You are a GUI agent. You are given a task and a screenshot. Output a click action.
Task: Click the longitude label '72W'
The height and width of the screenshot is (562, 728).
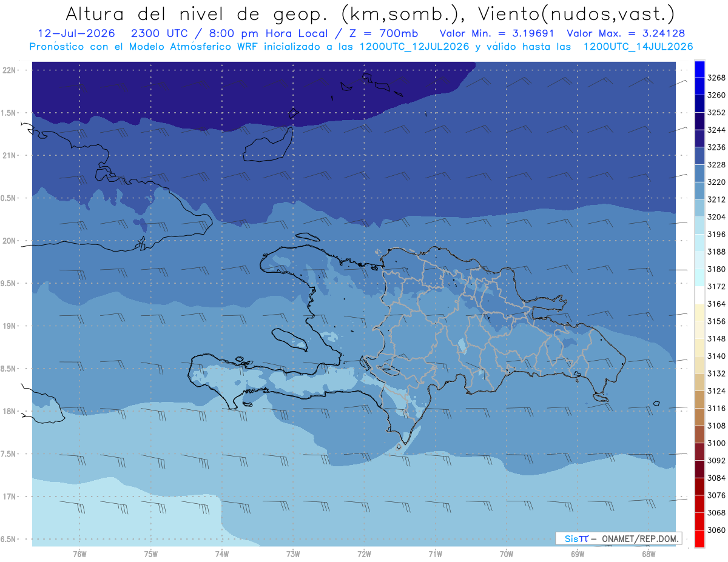[364, 554]
